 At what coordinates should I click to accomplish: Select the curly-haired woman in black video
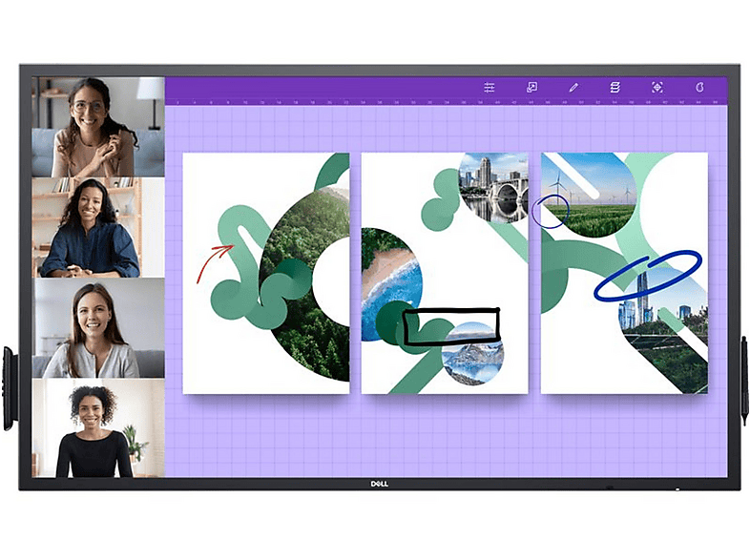[x=98, y=430]
